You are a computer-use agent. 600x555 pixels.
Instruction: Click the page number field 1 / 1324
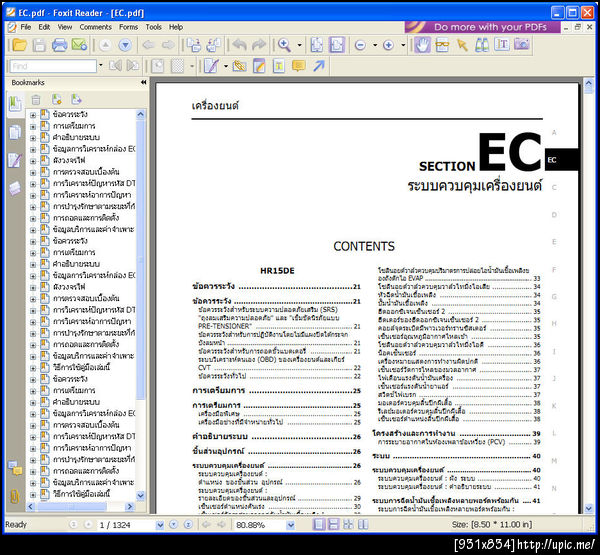(x=126, y=525)
